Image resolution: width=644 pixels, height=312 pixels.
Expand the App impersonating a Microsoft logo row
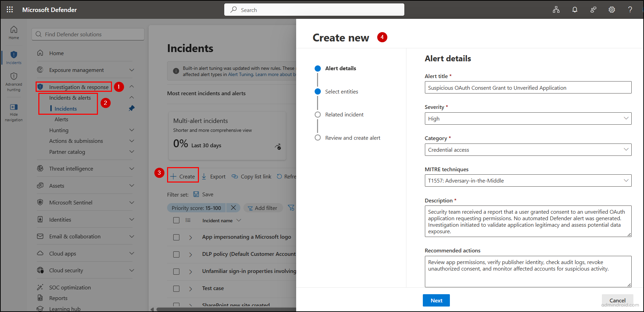tap(191, 237)
